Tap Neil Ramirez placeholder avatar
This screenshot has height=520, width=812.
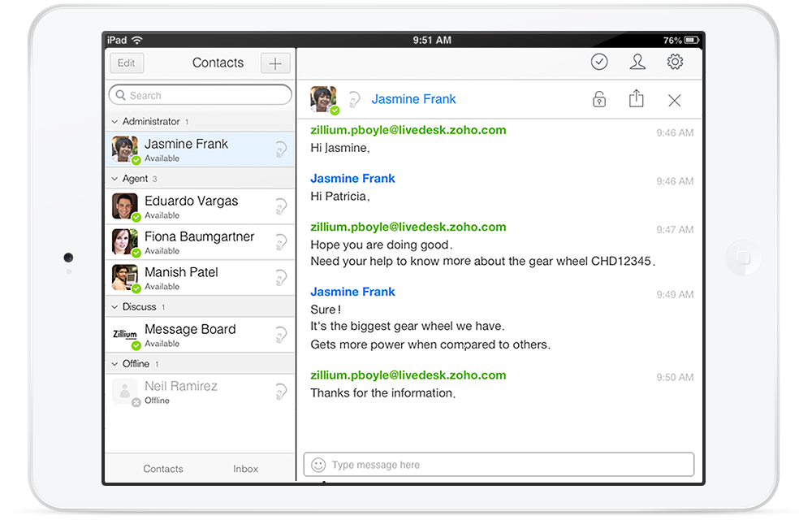pos(125,392)
